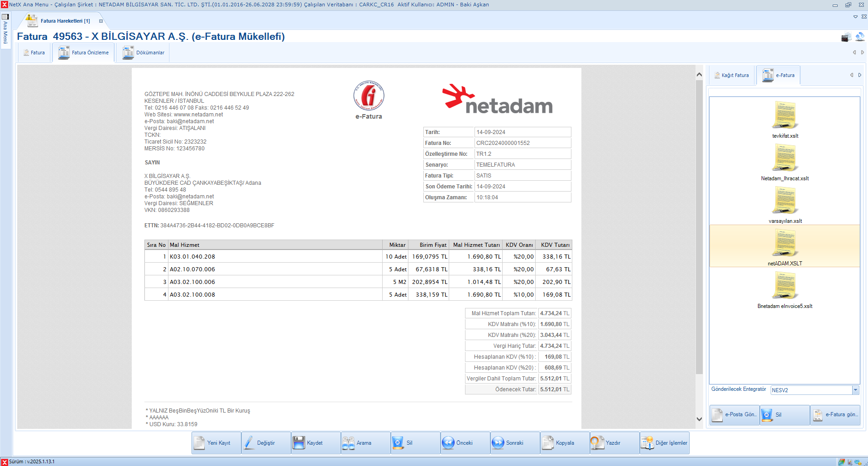Open Diğer İşlemler menu

coord(664,443)
